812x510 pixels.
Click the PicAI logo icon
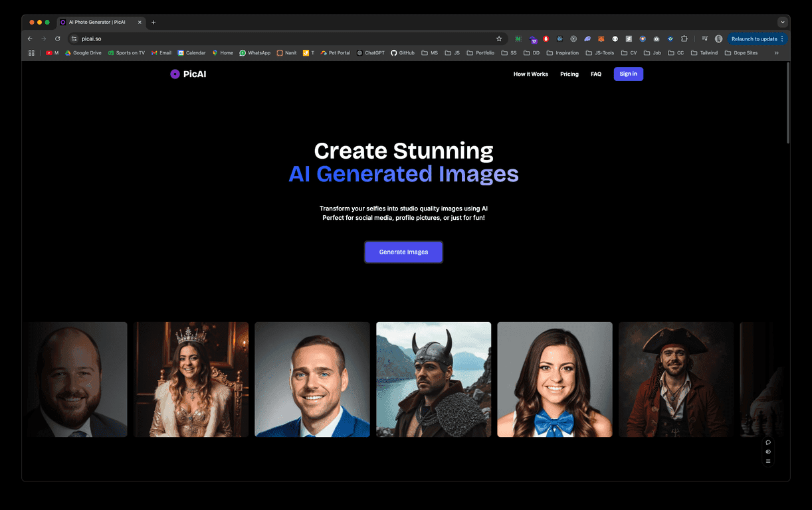[x=175, y=74]
